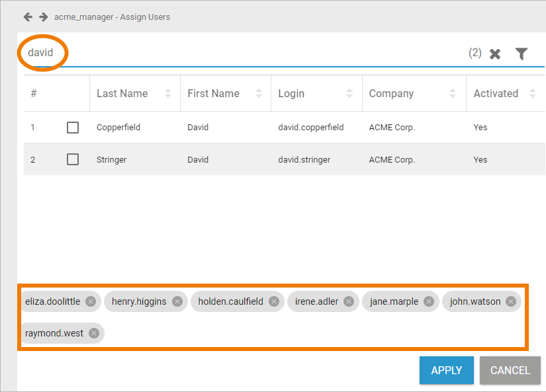Viewport: 546px width, 392px height.
Task: Click Yes in Copperfield row
Action: coord(480,128)
